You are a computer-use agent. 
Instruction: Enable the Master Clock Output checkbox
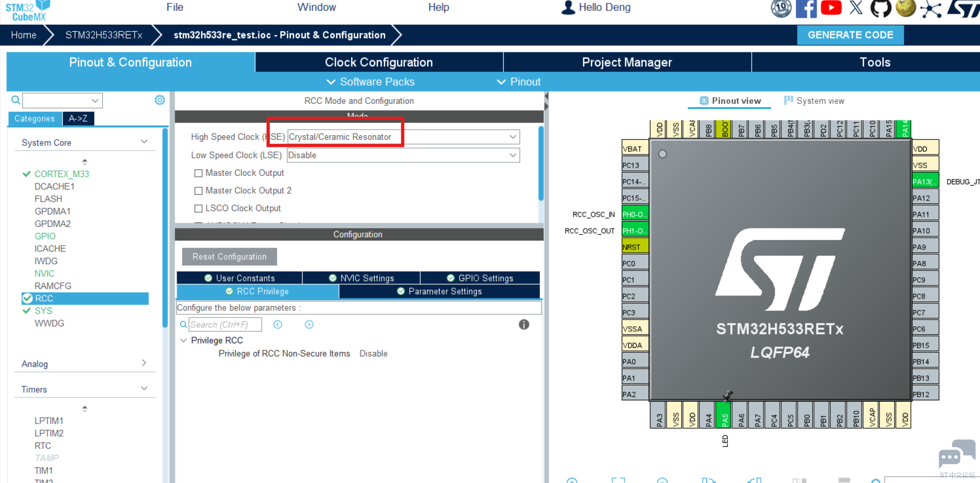(x=198, y=173)
